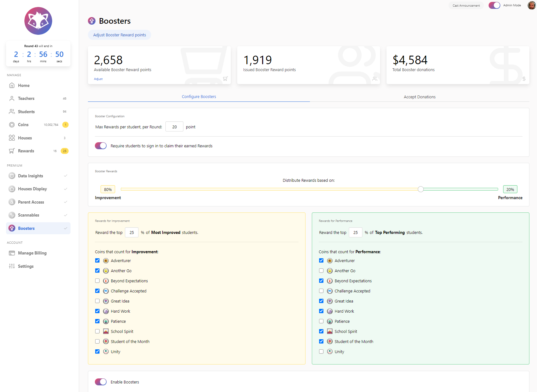Viewport: 537px width, 392px height.
Task: Expand the Data Insights chevron
Action: 65,176
